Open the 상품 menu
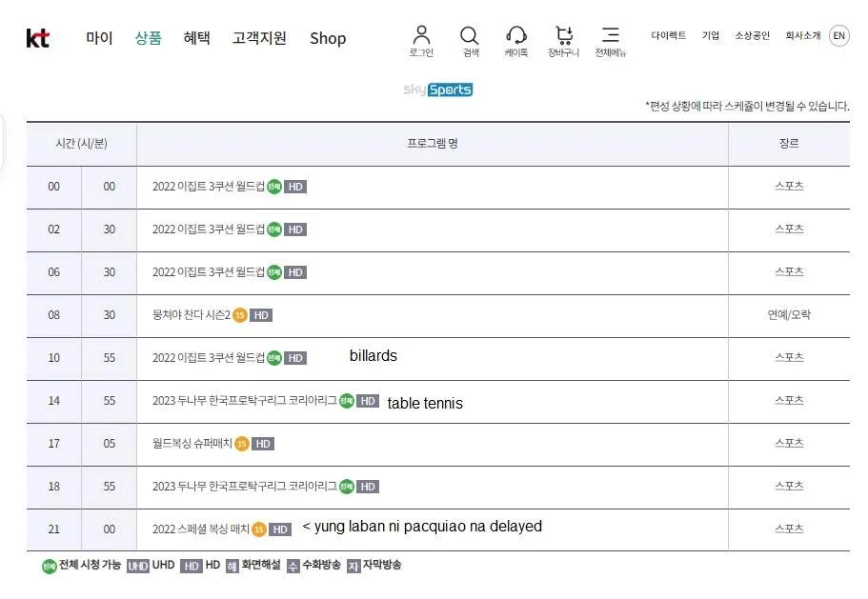Image resolution: width=868 pixels, height=599 pixels. [x=149, y=38]
